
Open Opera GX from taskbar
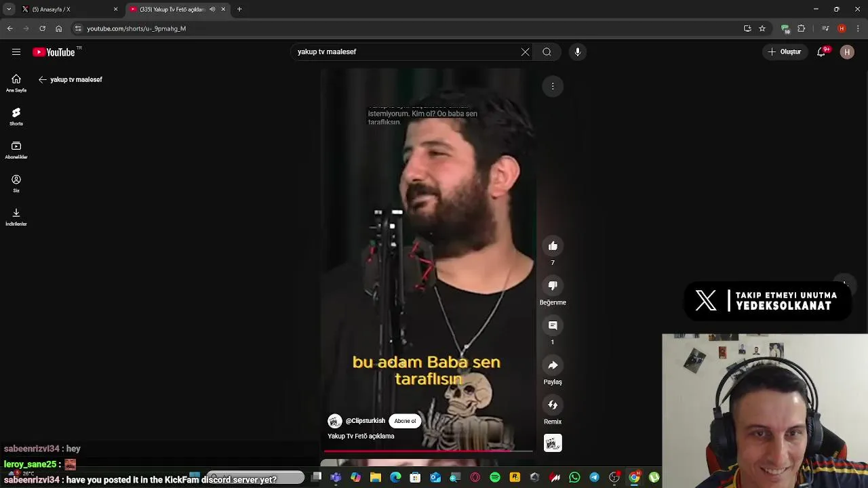[x=475, y=478]
